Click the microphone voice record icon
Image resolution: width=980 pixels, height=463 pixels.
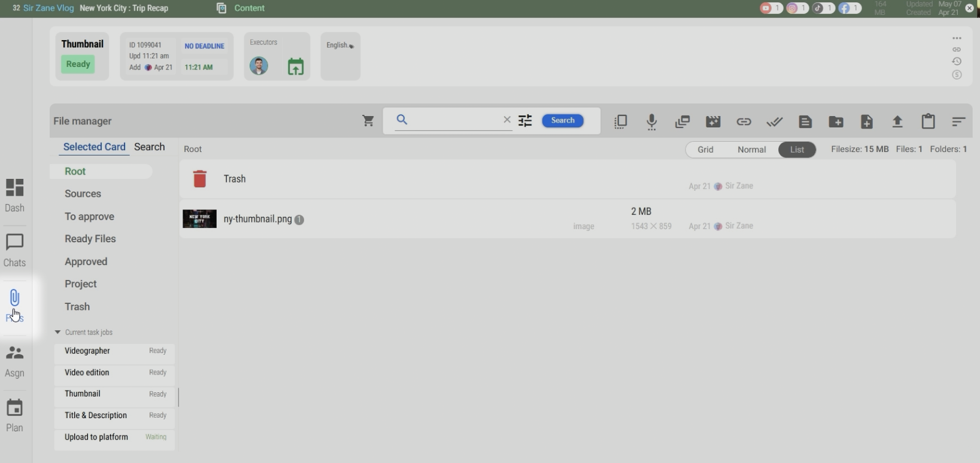point(652,121)
